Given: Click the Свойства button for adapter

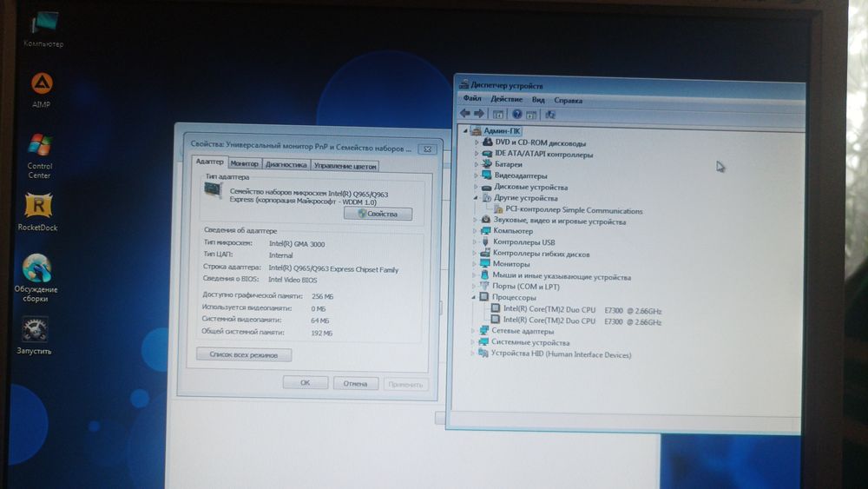Looking at the screenshot, I should coord(378,214).
